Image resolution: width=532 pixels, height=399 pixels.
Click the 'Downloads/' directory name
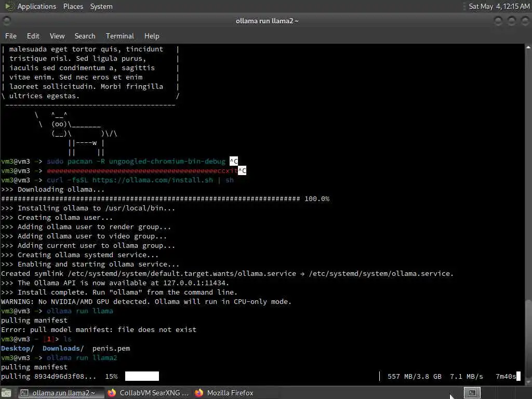pos(63,349)
